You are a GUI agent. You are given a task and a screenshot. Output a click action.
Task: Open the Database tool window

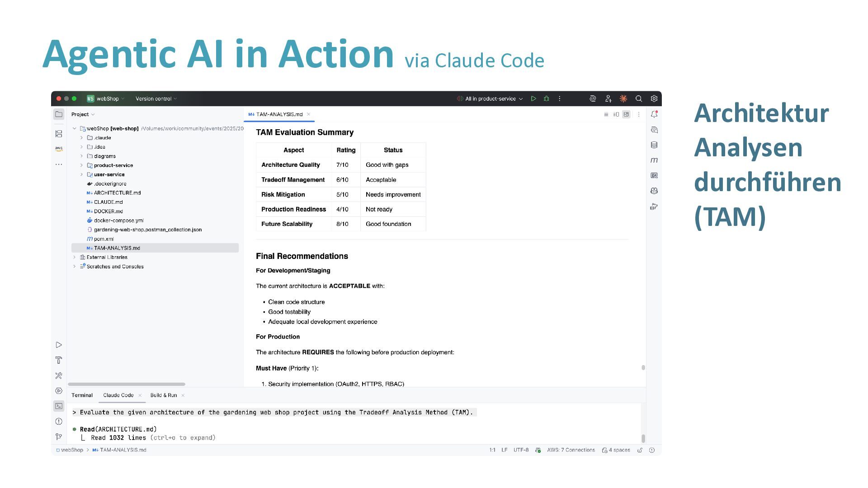[x=654, y=145]
